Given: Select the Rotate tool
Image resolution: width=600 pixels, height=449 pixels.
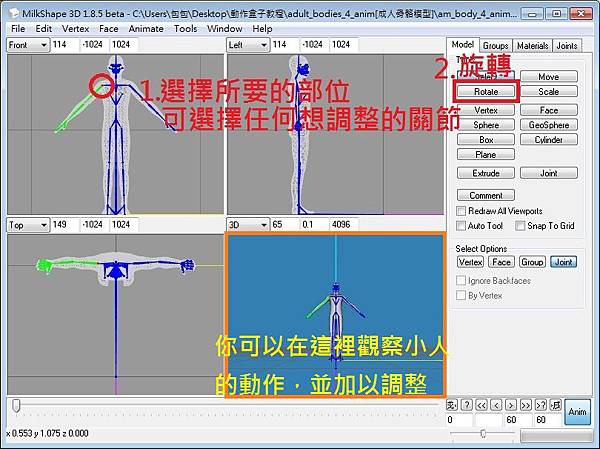Looking at the screenshot, I should click(x=486, y=92).
